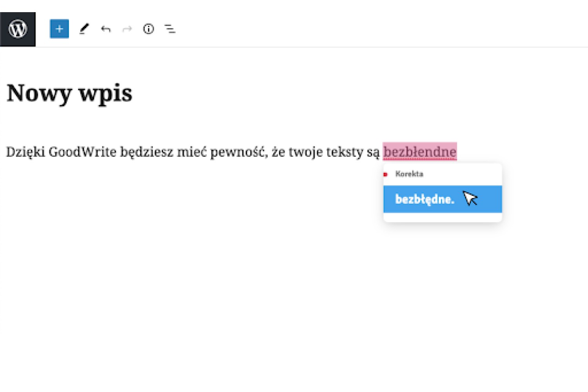Undo the last change
Image resolution: width=588 pixels, height=392 pixels.
[105, 29]
